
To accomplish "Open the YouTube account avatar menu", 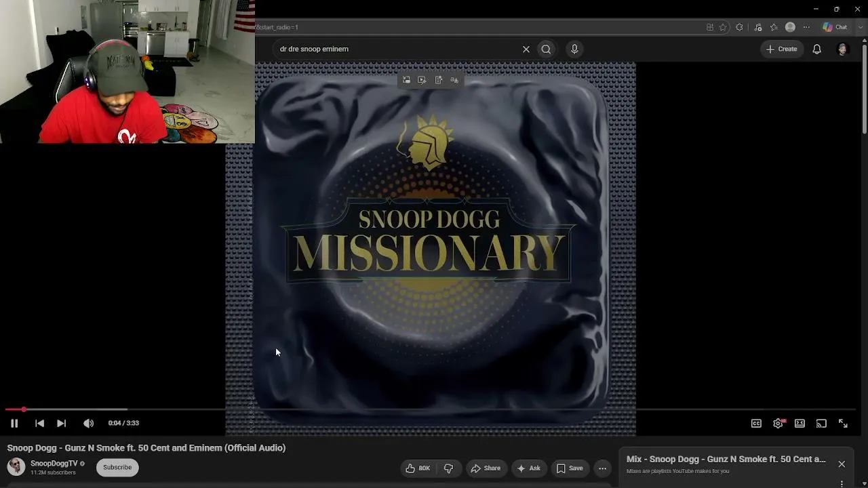I will [x=843, y=49].
